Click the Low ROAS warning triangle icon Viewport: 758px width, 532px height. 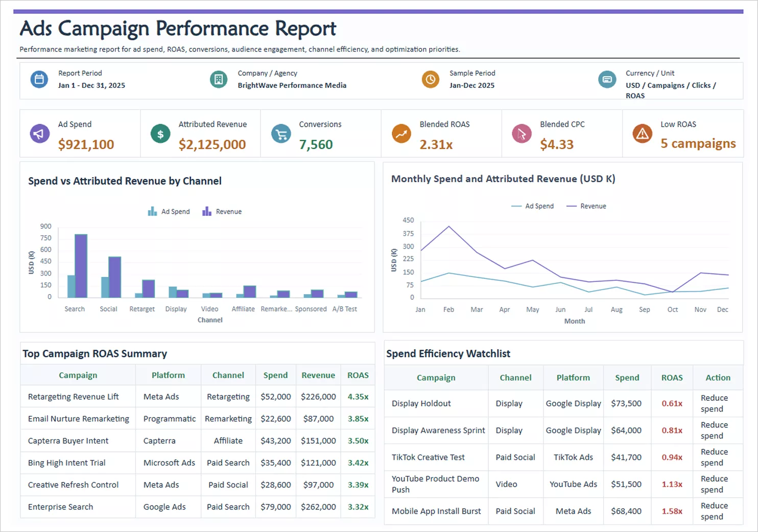tap(643, 134)
